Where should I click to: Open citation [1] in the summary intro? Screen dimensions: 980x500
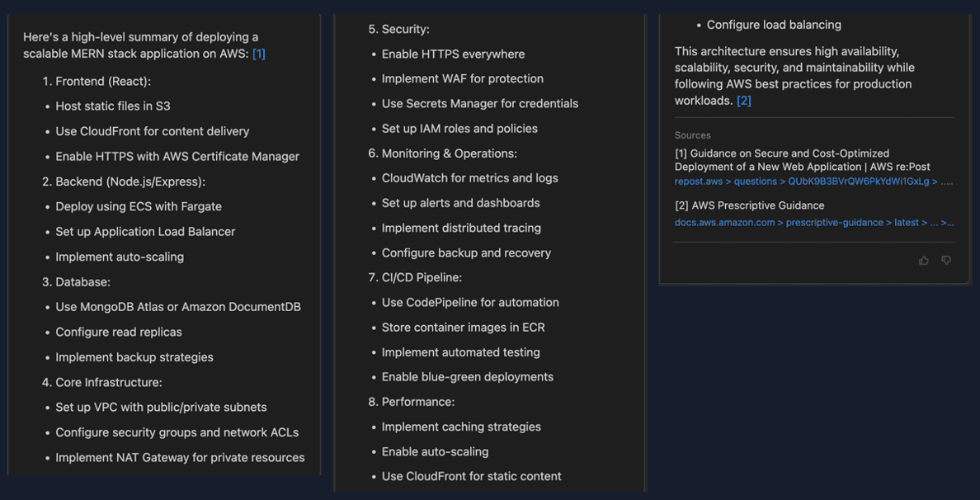(259, 54)
